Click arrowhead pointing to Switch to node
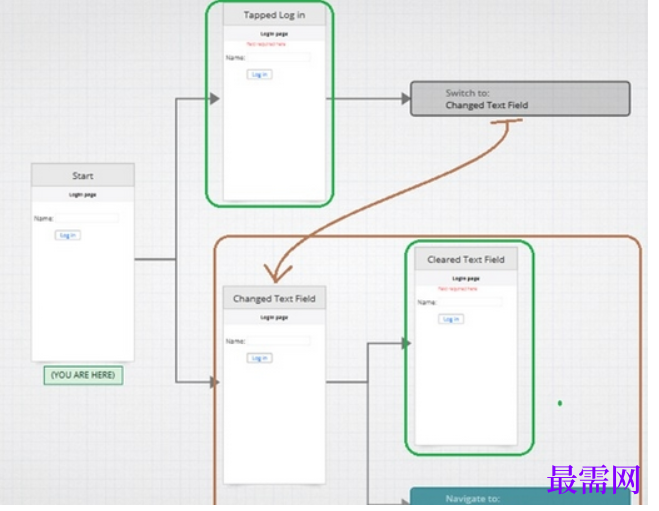The height and width of the screenshot is (511, 659). (406, 99)
